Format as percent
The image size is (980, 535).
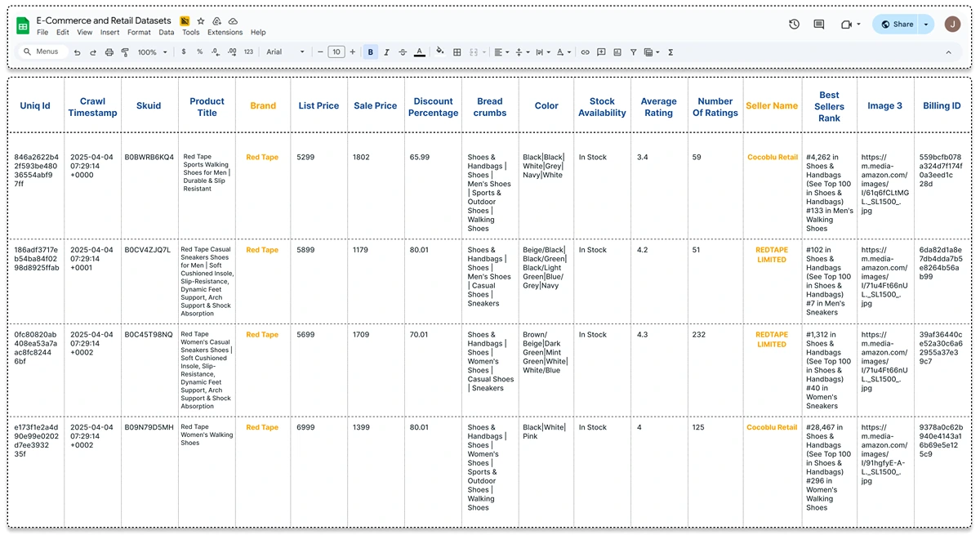coord(199,52)
